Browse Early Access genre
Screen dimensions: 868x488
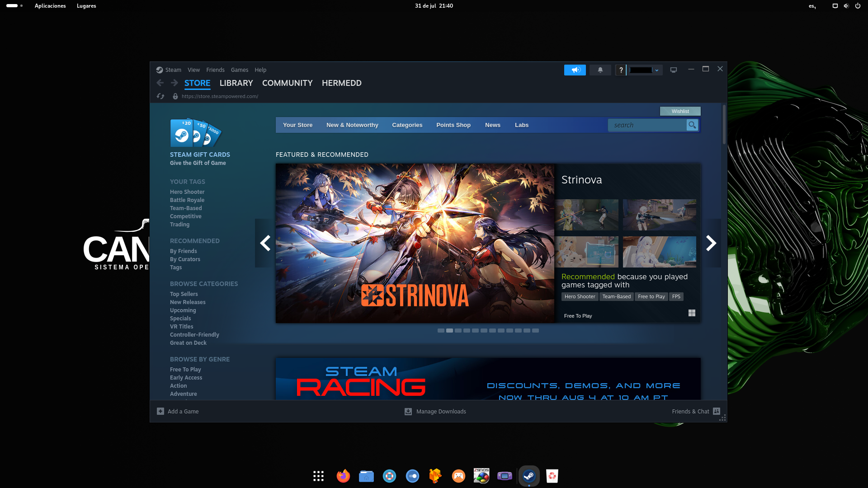tap(186, 378)
